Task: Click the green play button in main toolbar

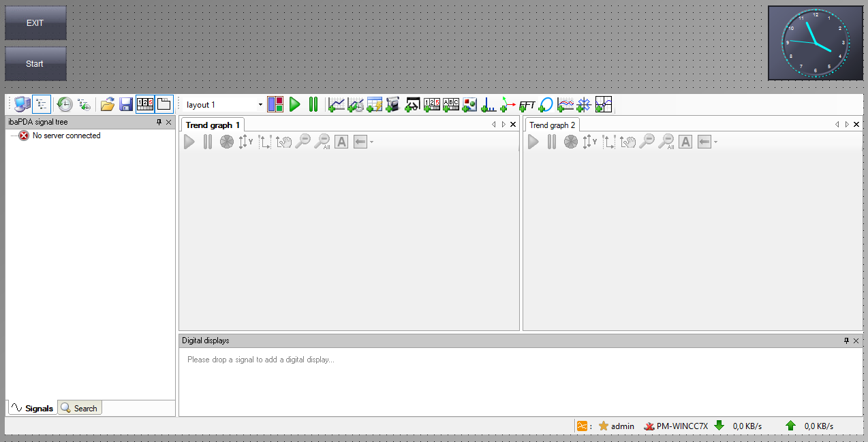Action: 294,104
